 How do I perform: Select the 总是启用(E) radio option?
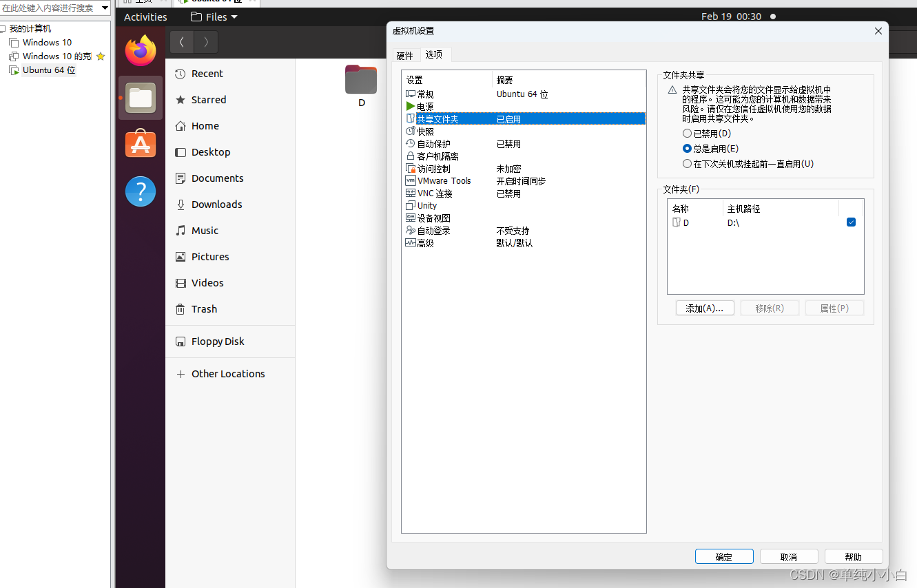pos(710,149)
